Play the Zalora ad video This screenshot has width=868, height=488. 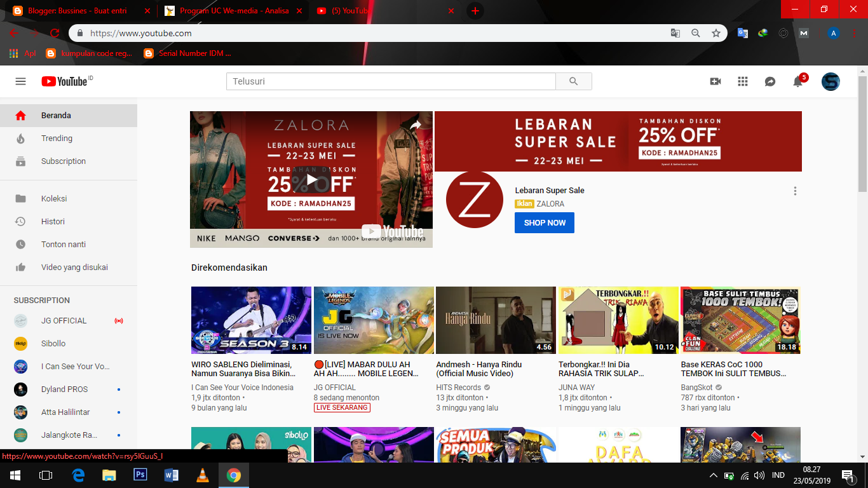[x=311, y=180]
